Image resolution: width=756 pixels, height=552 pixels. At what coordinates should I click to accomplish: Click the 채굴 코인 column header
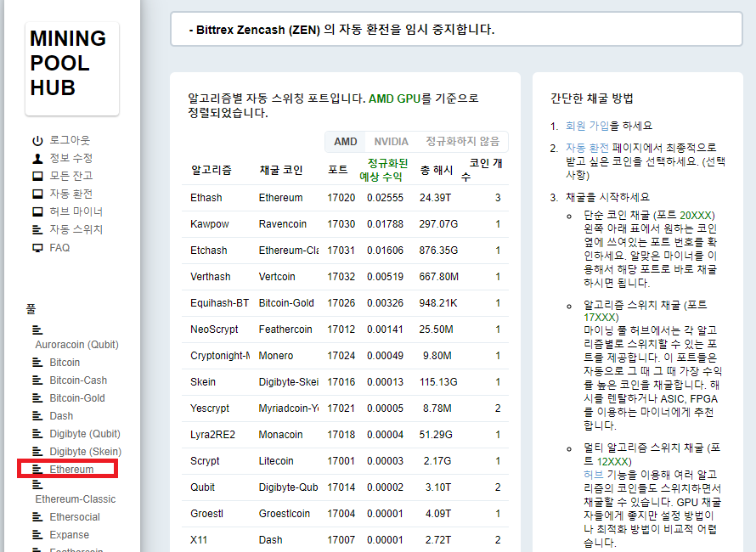[281, 170]
